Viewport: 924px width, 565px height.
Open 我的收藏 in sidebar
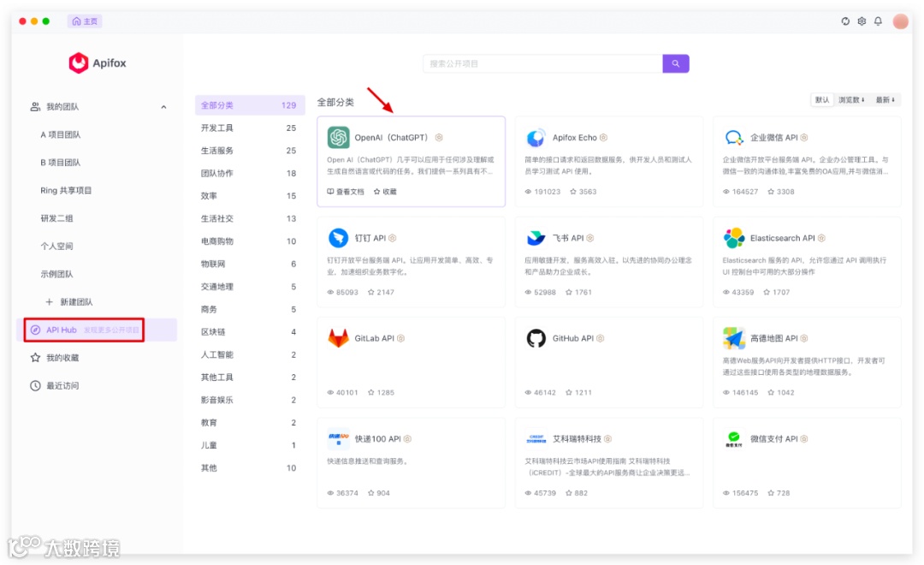click(62, 358)
